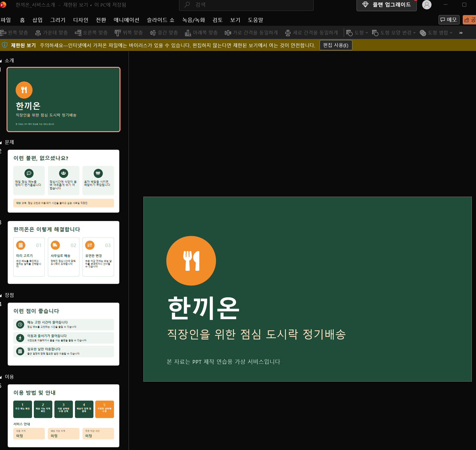Click the Align Bottom icon
The image size is (476, 450).
tap(188, 33)
